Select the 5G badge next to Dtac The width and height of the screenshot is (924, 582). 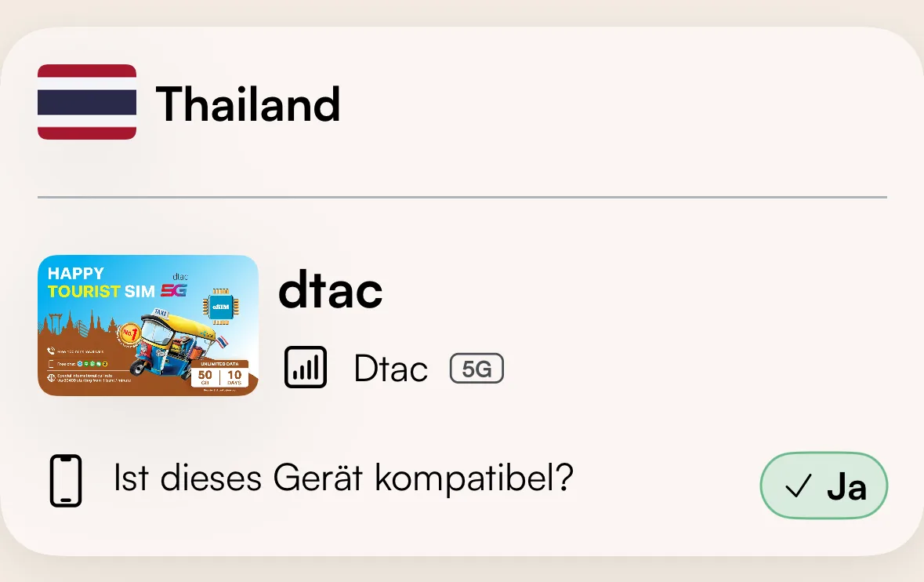(476, 367)
